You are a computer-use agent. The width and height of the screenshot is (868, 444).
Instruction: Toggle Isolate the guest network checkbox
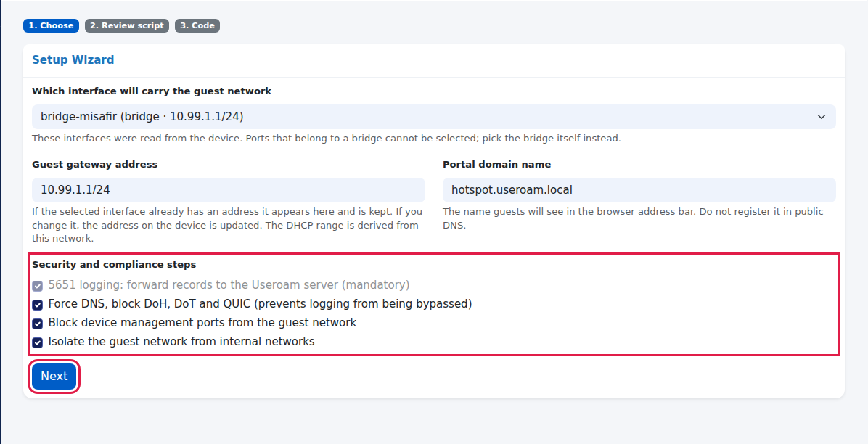pyautogui.click(x=38, y=342)
